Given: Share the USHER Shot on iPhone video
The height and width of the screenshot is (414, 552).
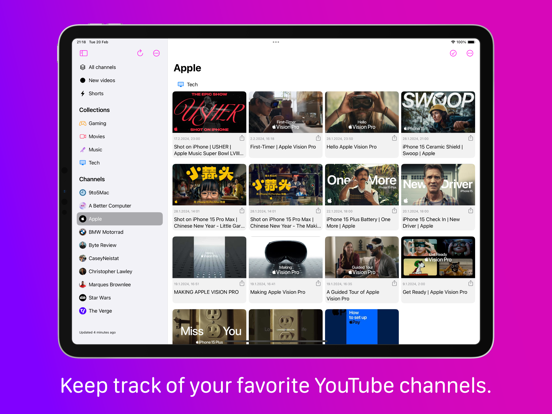Looking at the screenshot, I should tap(242, 138).
